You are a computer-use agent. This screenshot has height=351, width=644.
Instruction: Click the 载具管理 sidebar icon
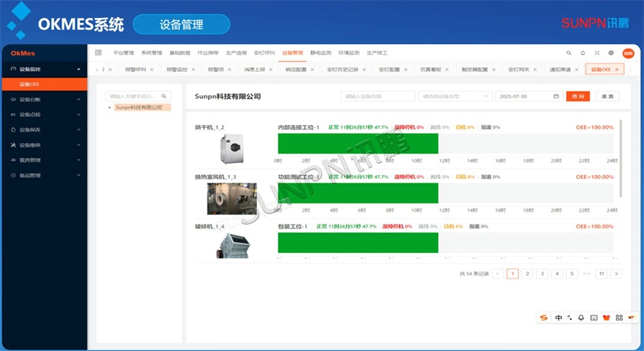13,160
